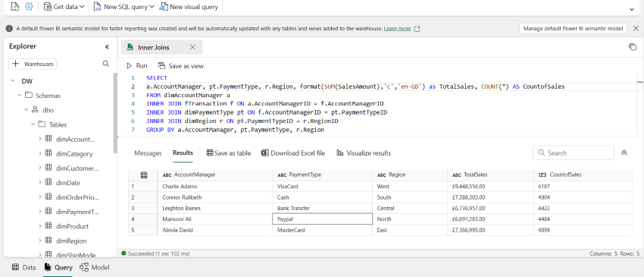Click the PaymentType column header

[x=323, y=175]
